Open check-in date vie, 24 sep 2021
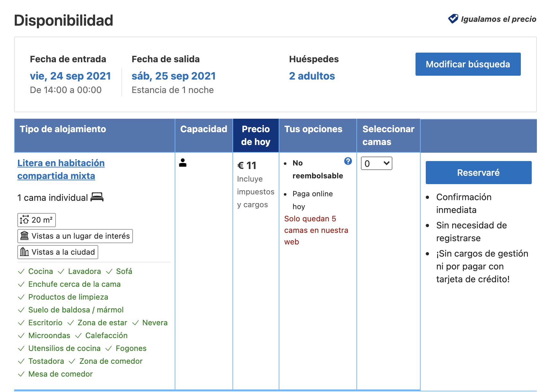The image size is (560, 392). (70, 76)
